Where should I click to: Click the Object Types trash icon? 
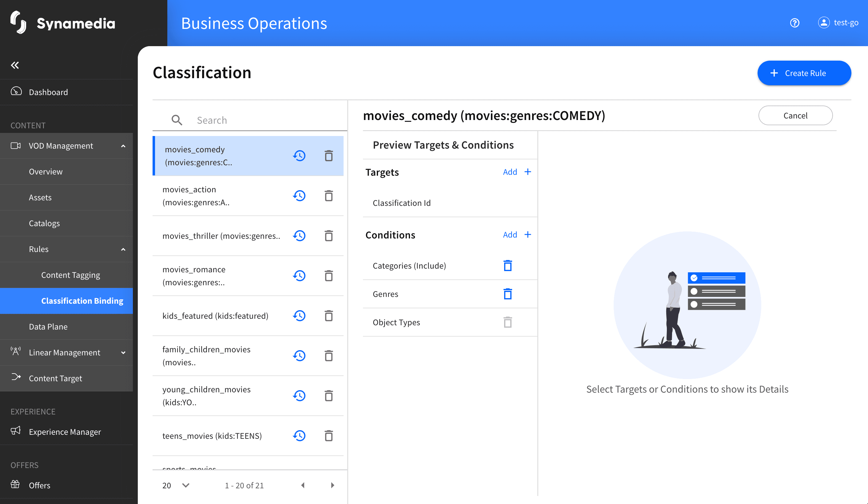tap(508, 322)
